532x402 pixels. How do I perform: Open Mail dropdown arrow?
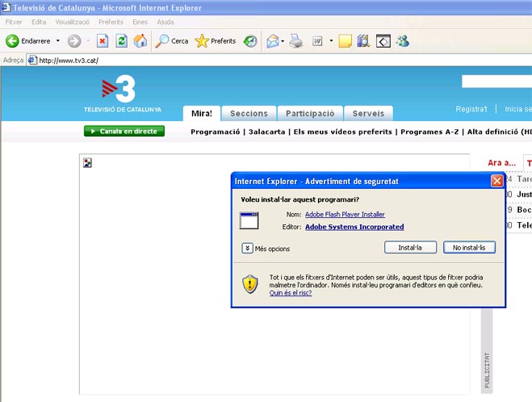click(283, 41)
